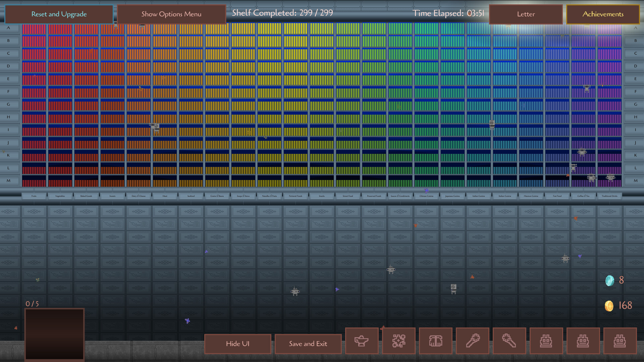The height and width of the screenshot is (362, 644).
Task: Select the Noodles & Pasta shelf label
Action: (269, 196)
